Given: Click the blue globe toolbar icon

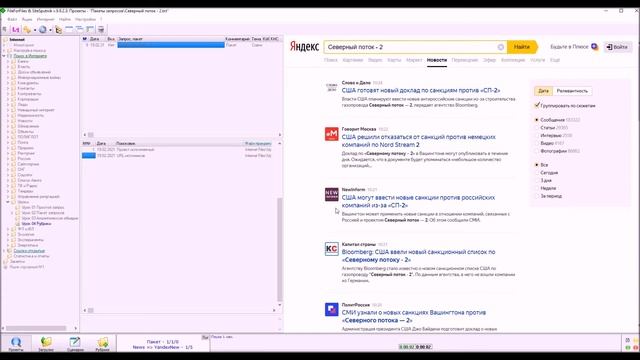Looking at the screenshot, I should point(42,29).
